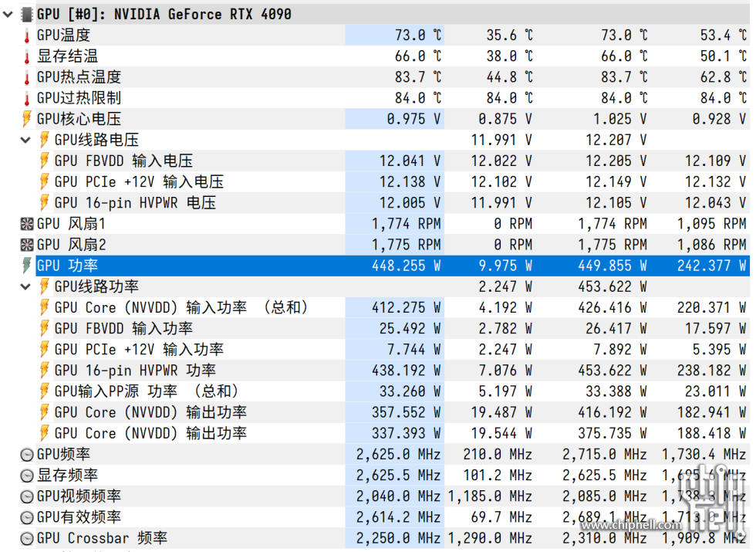Click the lightning icon for the 337.393 W NVVDD 输出功率 row
Screen dimensions: 756x552
pos(45,433)
